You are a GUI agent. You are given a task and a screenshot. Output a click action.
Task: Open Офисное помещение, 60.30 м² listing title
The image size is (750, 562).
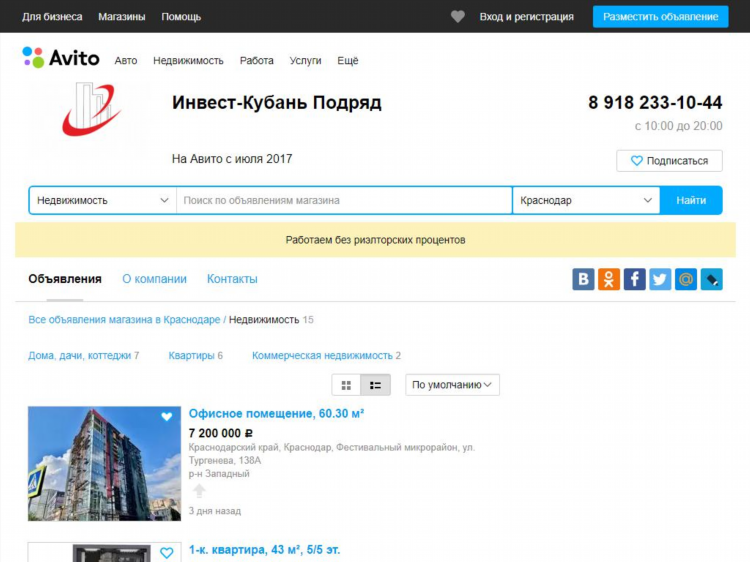(276, 414)
